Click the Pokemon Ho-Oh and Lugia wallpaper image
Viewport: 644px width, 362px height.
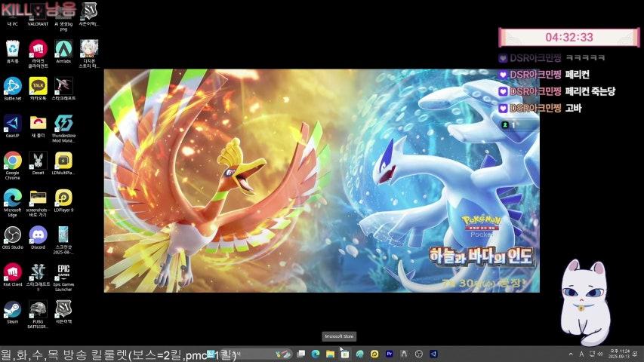(x=322, y=180)
